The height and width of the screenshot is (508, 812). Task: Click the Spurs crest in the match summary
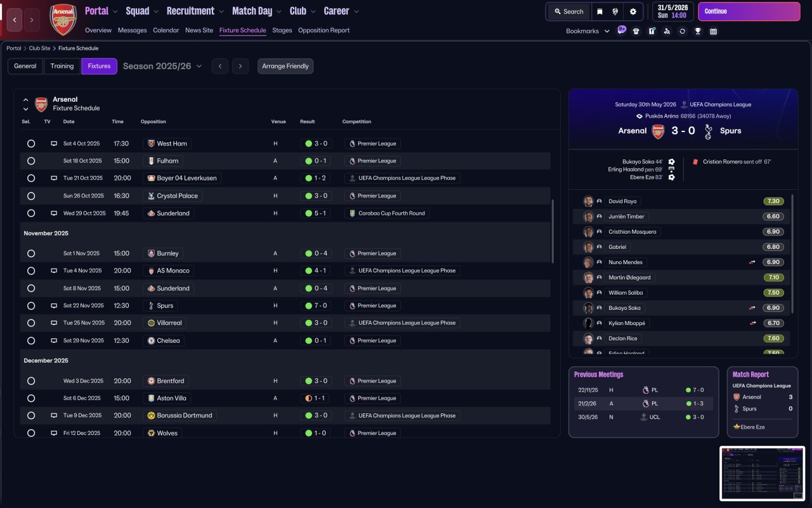(709, 131)
